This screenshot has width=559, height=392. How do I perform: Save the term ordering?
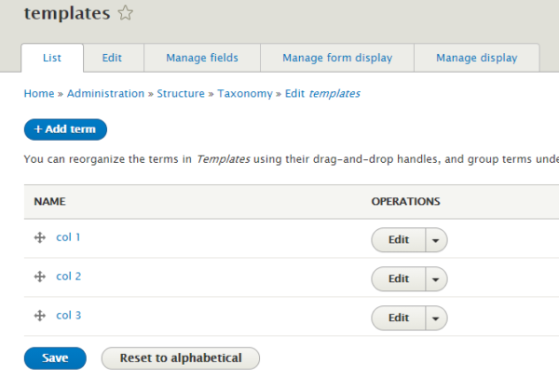click(x=54, y=358)
